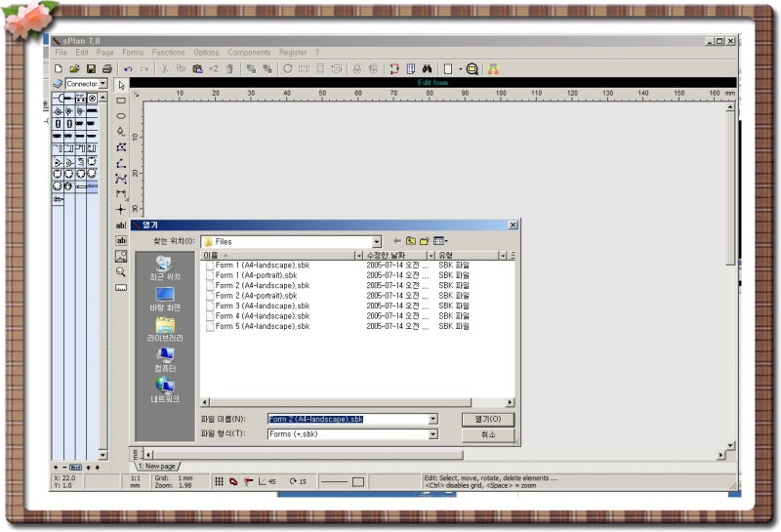Select the Bezier curve tool
Viewport: 781px width, 532px height.
[121, 179]
